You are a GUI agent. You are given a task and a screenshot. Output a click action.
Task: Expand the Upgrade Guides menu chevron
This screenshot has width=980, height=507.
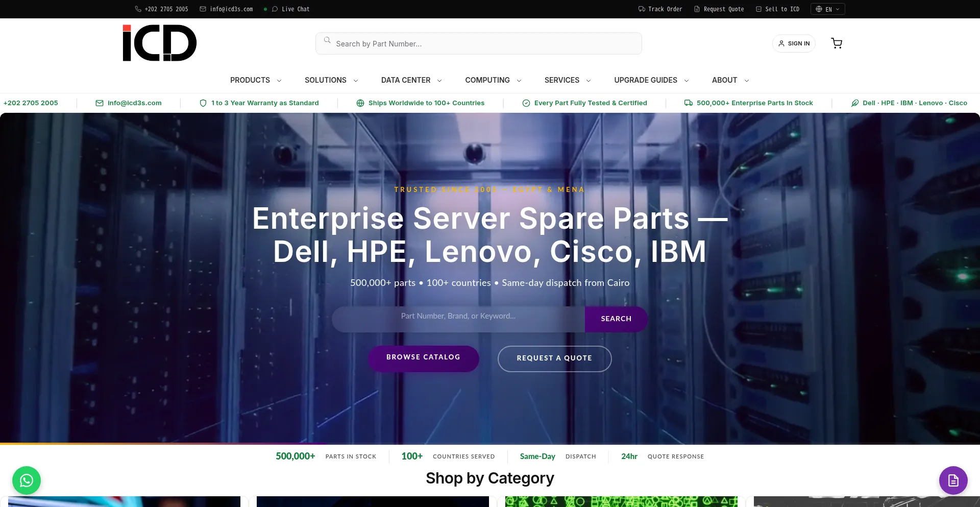click(x=687, y=81)
